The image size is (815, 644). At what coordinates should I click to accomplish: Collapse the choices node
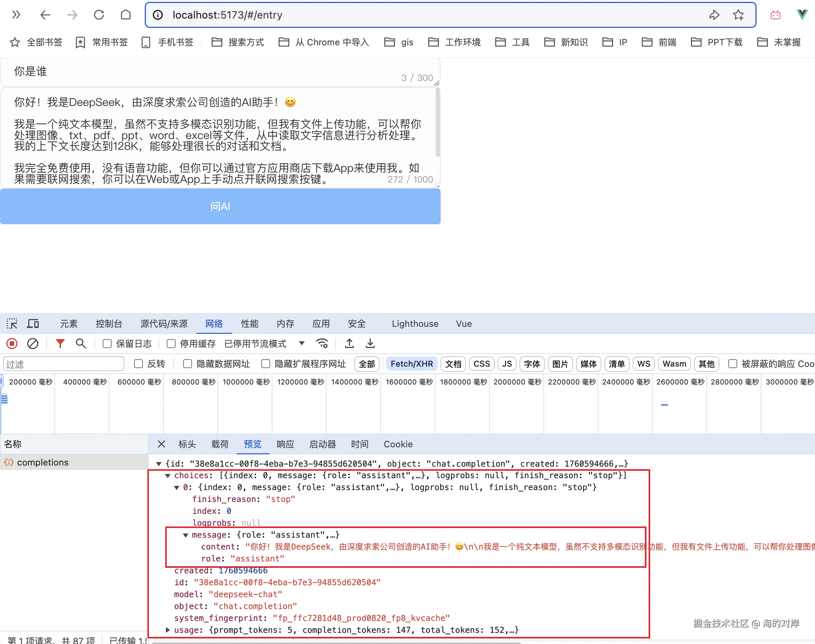click(168, 476)
